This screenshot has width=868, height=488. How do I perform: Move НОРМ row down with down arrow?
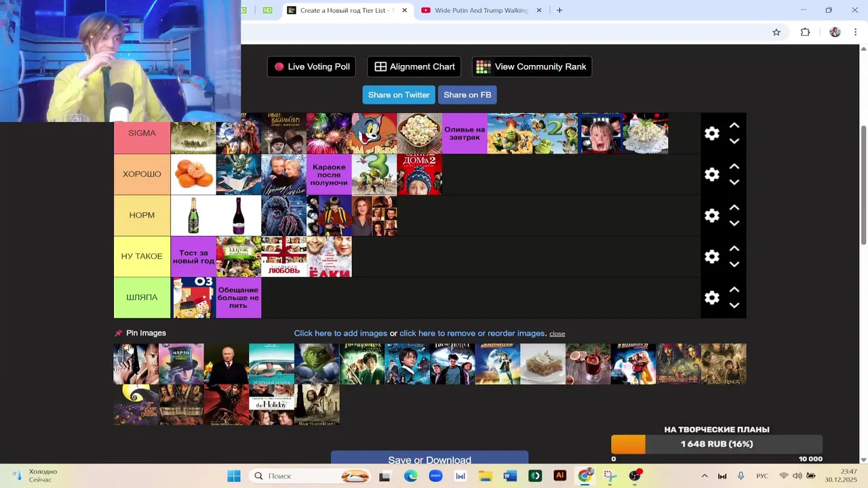(734, 223)
